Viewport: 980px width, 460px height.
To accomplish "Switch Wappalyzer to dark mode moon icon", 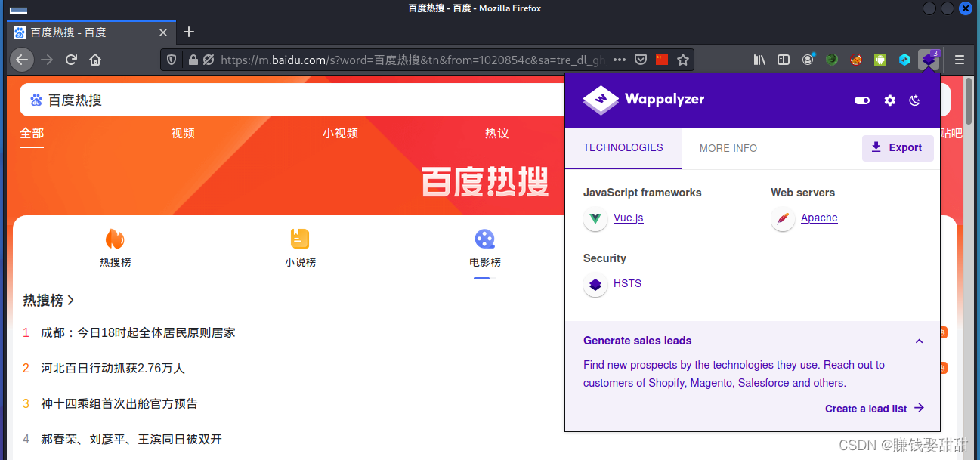I will tap(915, 100).
